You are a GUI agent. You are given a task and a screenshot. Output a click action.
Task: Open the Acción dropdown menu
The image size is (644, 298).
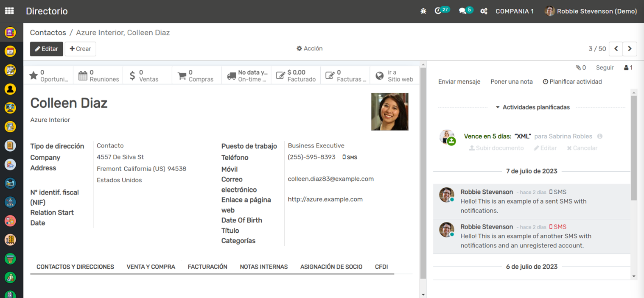click(x=309, y=49)
